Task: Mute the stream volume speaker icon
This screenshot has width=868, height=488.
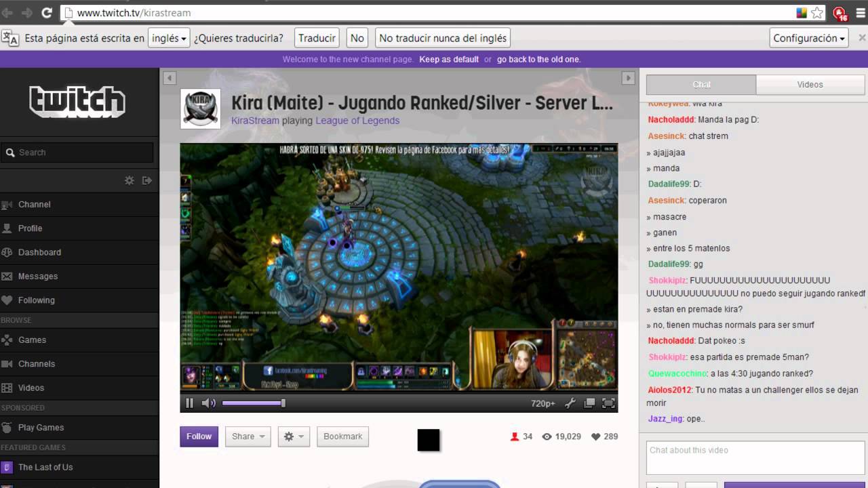Action: click(x=208, y=403)
